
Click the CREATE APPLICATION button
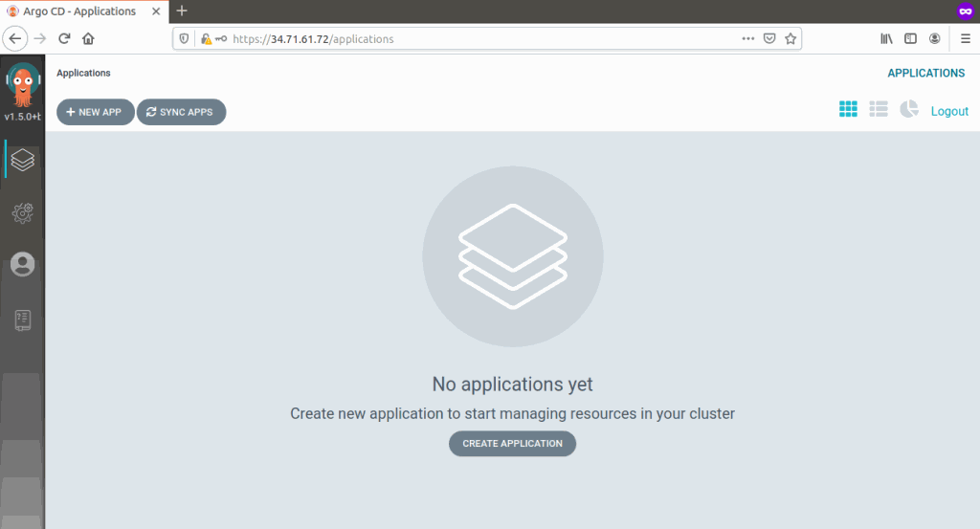click(x=513, y=444)
